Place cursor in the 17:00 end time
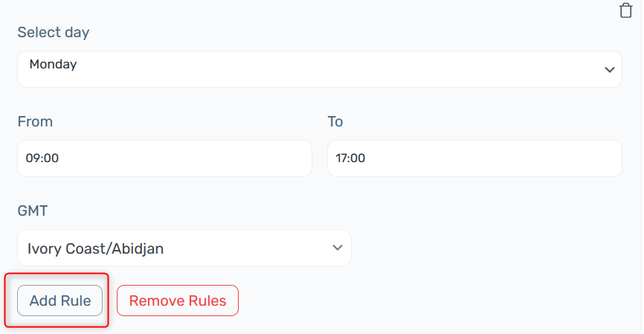 [350, 158]
